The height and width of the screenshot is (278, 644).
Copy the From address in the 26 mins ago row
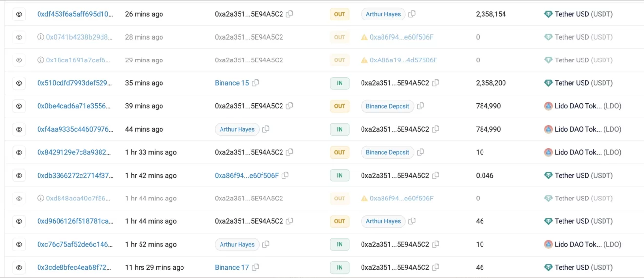point(289,14)
